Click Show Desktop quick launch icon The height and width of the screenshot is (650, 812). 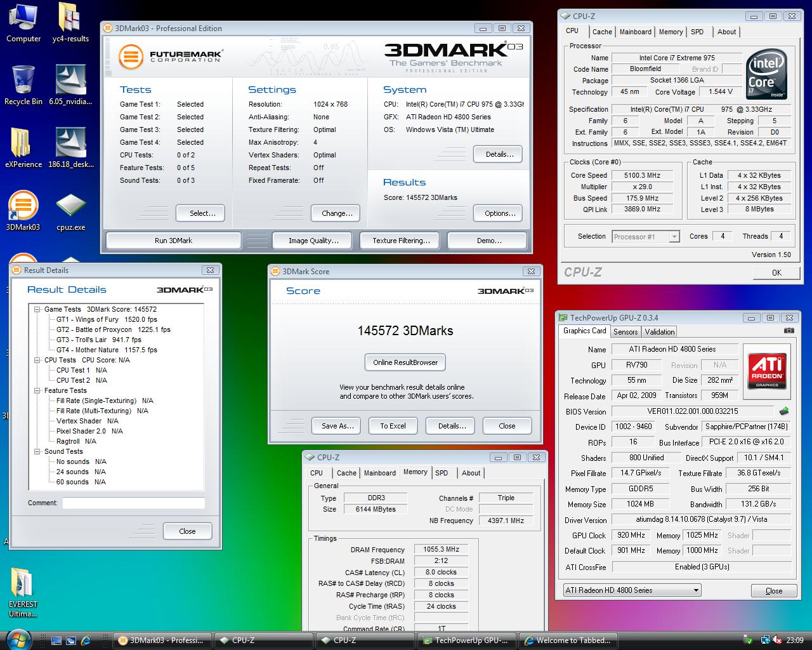56,640
